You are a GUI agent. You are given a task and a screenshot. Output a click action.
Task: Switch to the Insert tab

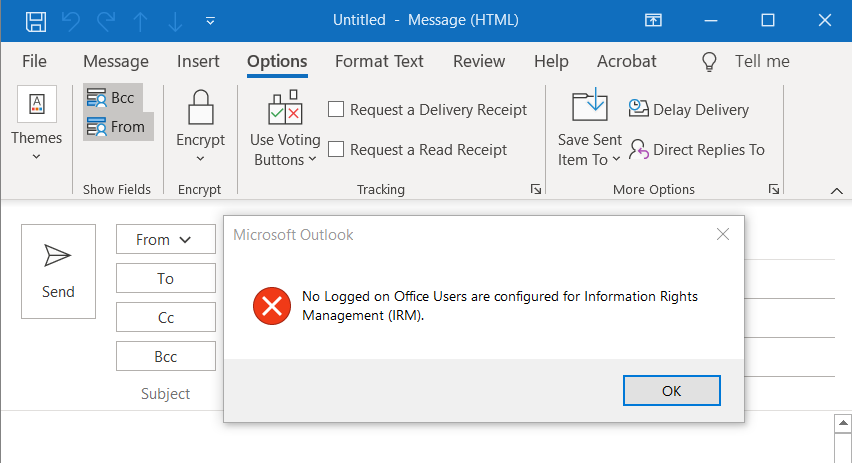(x=198, y=61)
